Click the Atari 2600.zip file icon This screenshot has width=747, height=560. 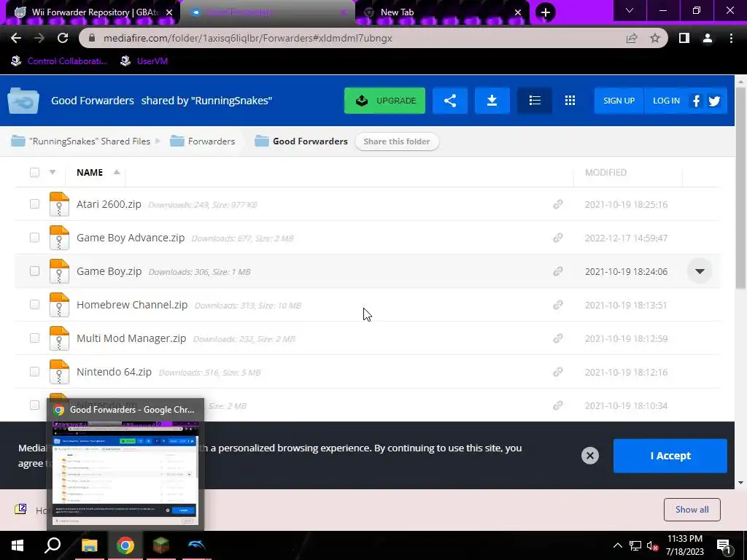(59, 204)
